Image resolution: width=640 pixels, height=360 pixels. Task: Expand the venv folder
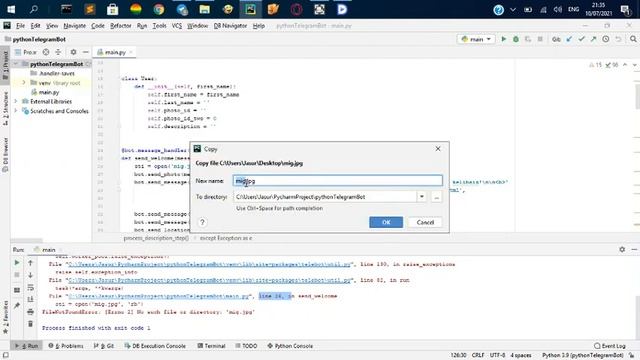click(23, 83)
